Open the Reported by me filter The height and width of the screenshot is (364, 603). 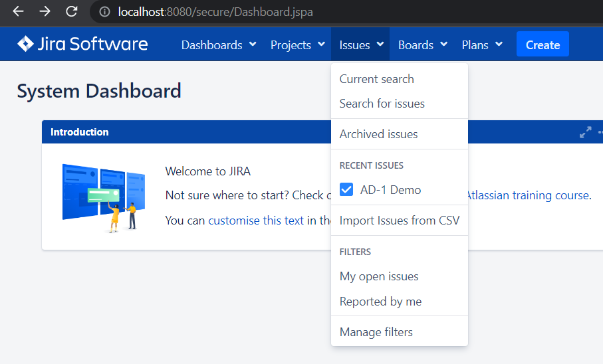coord(399,302)
